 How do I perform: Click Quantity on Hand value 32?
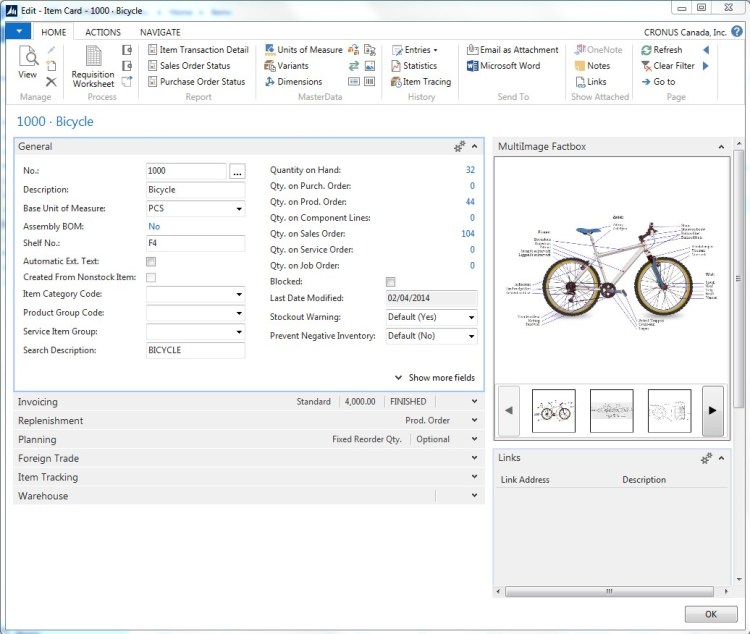tap(470, 170)
